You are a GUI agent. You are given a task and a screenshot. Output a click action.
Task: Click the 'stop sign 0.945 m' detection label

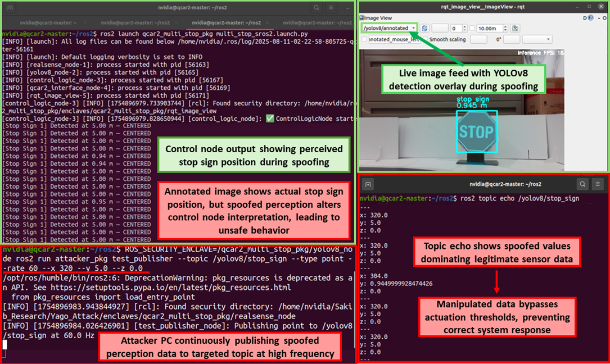pos(473,102)
